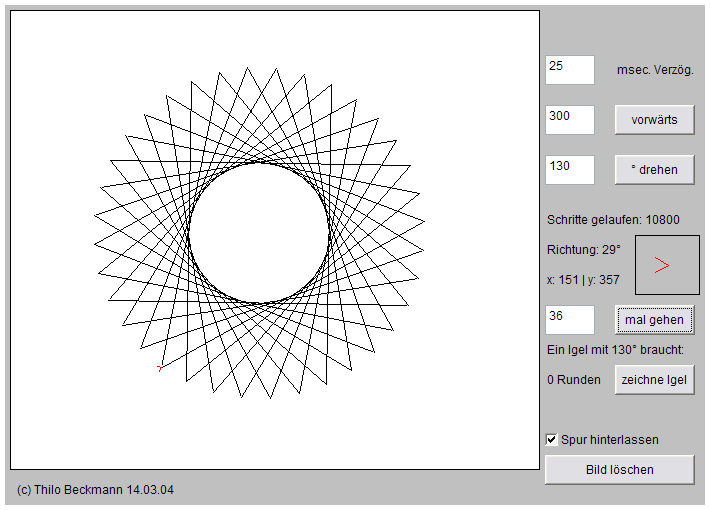Click the 'Richtung: 29°' label
Viewport: 710px width, 510px height.
tap(584, 250)
